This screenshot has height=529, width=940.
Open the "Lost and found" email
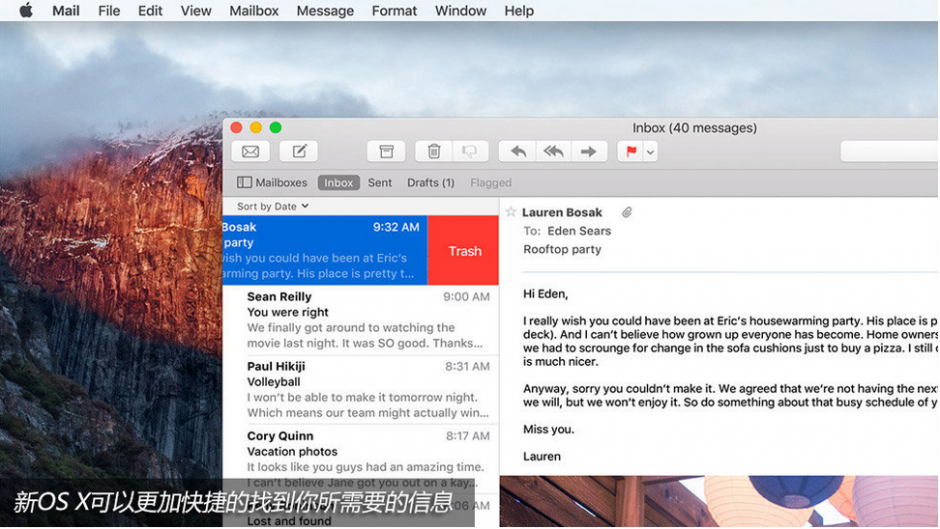click(x=361, y=512)
